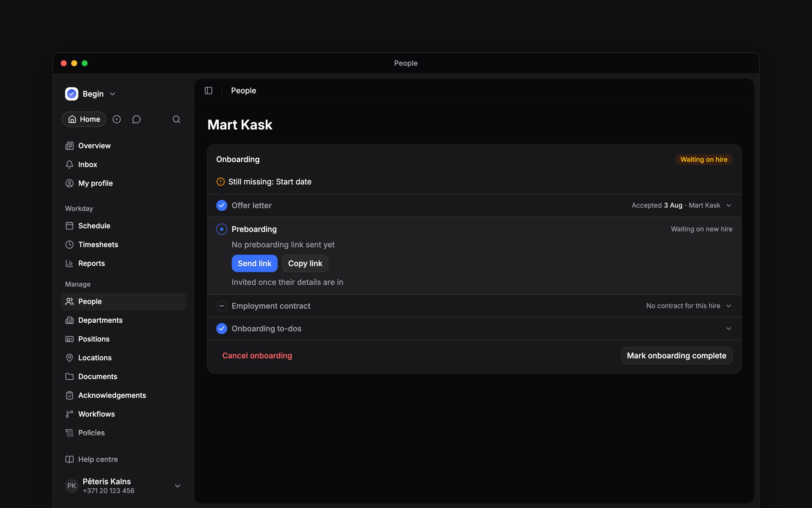Select Departments in Manage section
This screenshot has width=812, height=508.
click(x=124, y=321)
